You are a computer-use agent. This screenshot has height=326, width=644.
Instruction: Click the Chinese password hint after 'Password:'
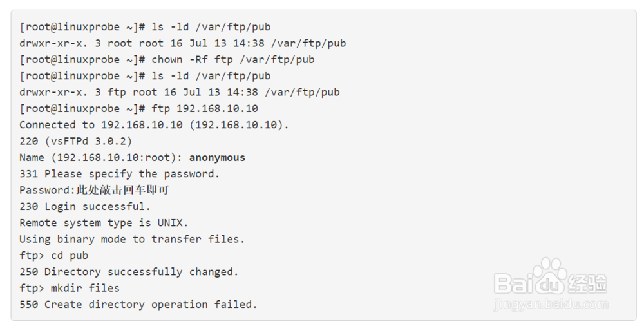pyautogui.click(x=123, y=190)
